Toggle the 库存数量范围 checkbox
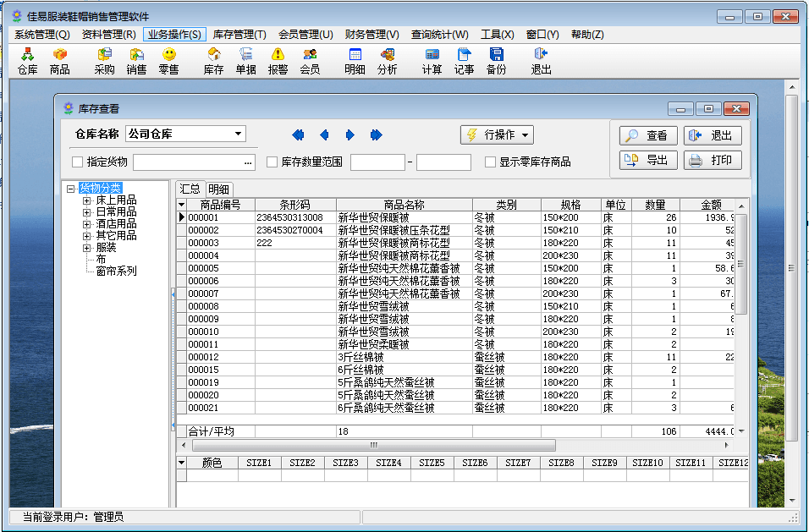 272,162
